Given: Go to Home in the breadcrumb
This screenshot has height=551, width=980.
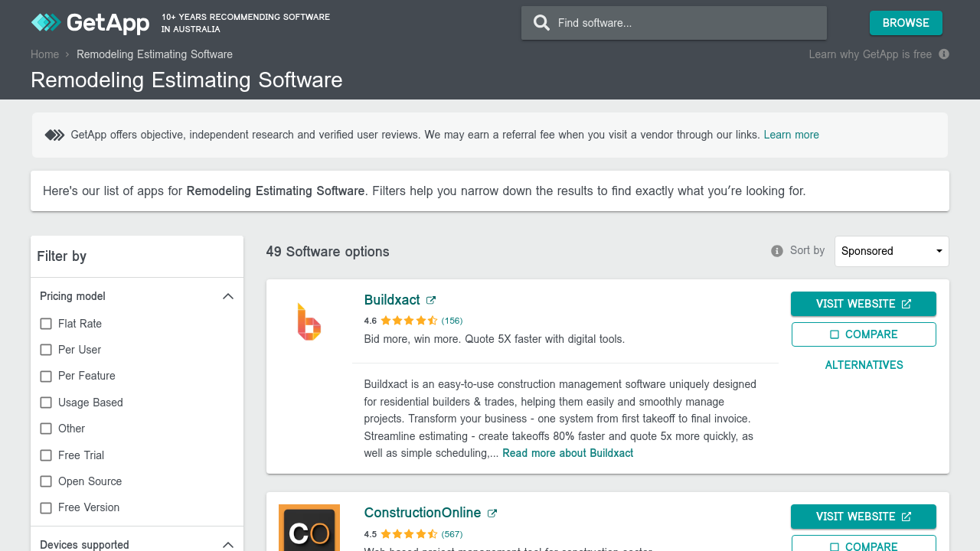Looking at the screenshot, I should click(x=44, y=54).
